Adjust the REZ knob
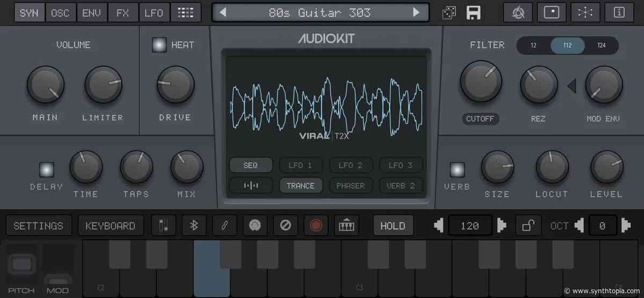 tap(539, 85)
